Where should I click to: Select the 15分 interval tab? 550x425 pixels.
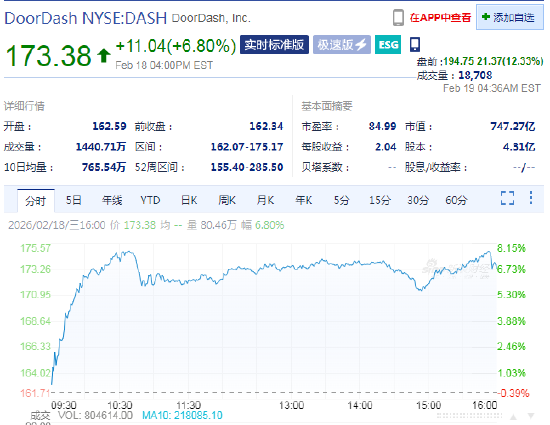380,200
